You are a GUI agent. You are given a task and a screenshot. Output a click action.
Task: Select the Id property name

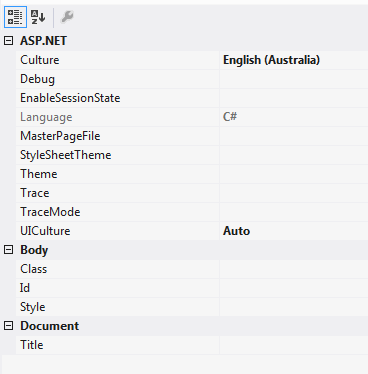(x=25, y=288)
